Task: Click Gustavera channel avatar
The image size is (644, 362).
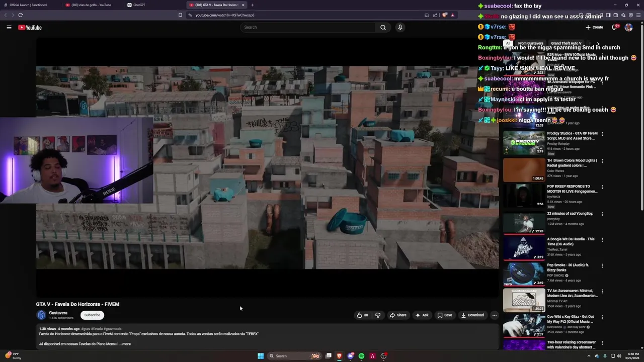Action: click(x=41, y=315)
